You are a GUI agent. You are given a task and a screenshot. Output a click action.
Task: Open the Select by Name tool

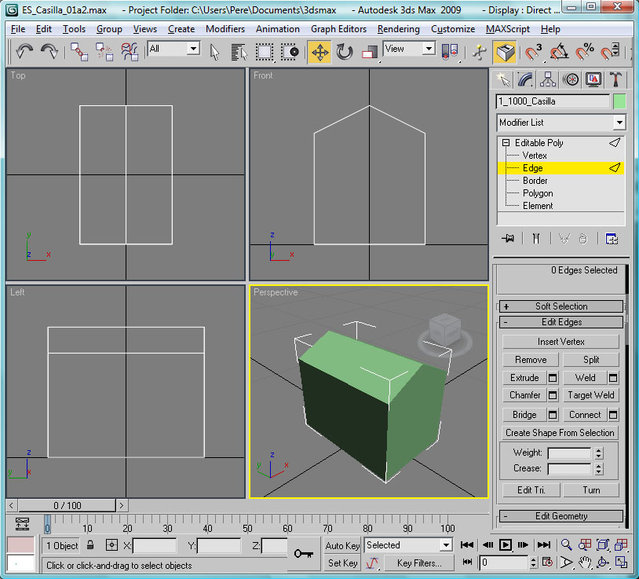238,51
